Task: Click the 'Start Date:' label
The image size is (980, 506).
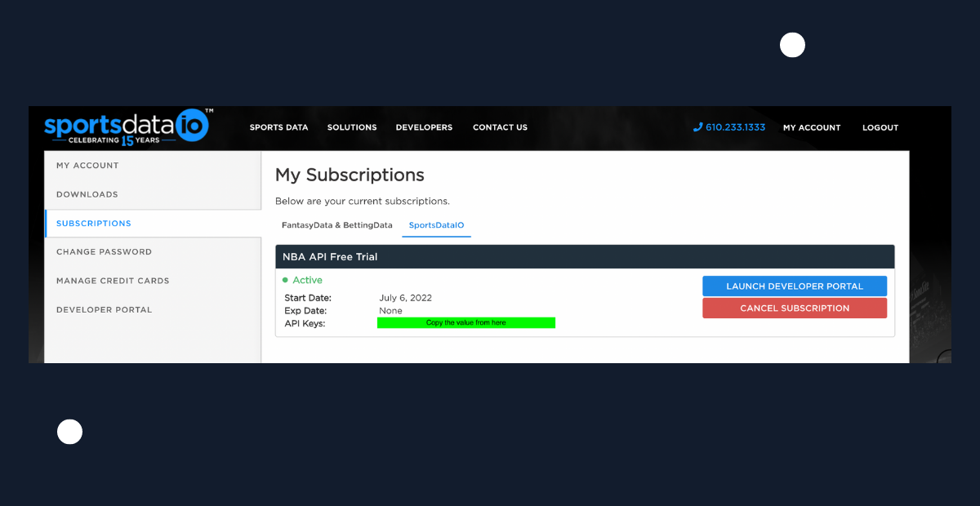Action: (308, 298)
